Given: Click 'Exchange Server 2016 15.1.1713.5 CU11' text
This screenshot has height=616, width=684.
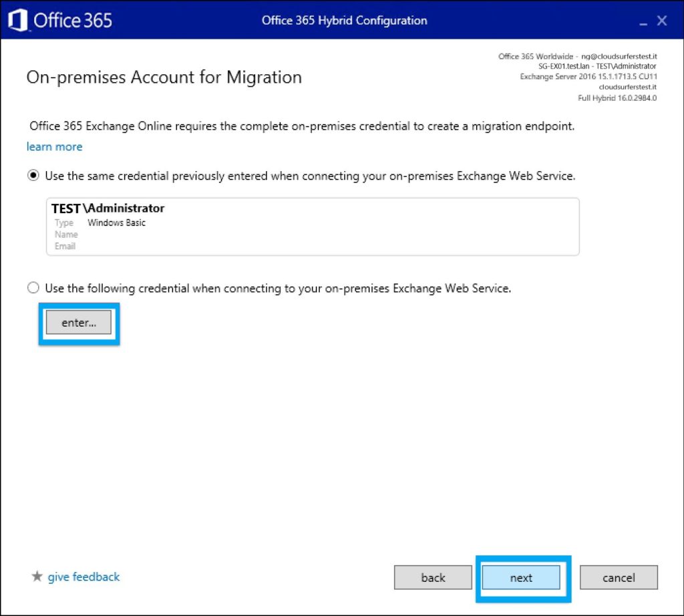Looking at the screenshot, I should pyautogui.click(x=588, y=77).
